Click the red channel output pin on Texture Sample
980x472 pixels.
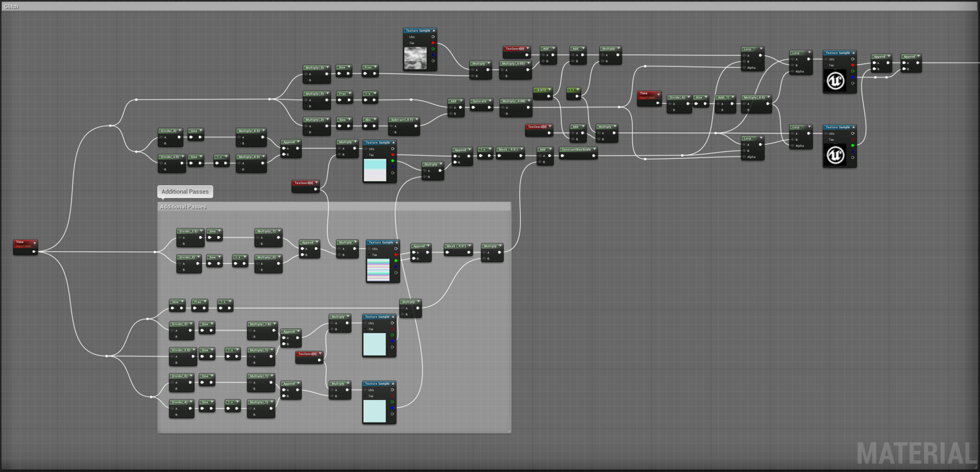point(433,43)
